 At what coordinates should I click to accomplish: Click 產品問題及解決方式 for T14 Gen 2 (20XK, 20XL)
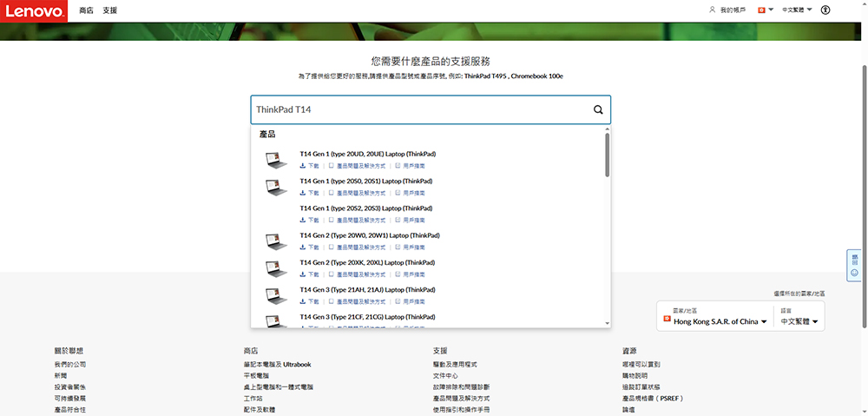357,274
